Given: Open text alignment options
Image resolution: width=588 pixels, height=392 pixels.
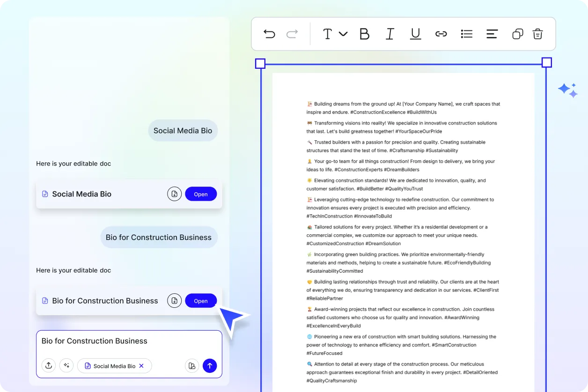Looking at the screenshot, I should [492, 34].
